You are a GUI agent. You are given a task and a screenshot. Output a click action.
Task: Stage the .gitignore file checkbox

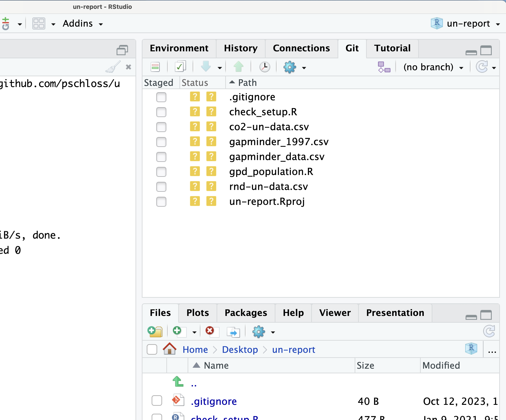point(161,97)
